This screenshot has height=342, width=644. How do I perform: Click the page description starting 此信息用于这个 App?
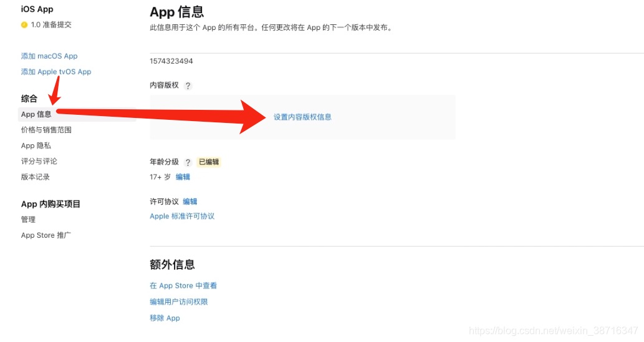point(271,27)
